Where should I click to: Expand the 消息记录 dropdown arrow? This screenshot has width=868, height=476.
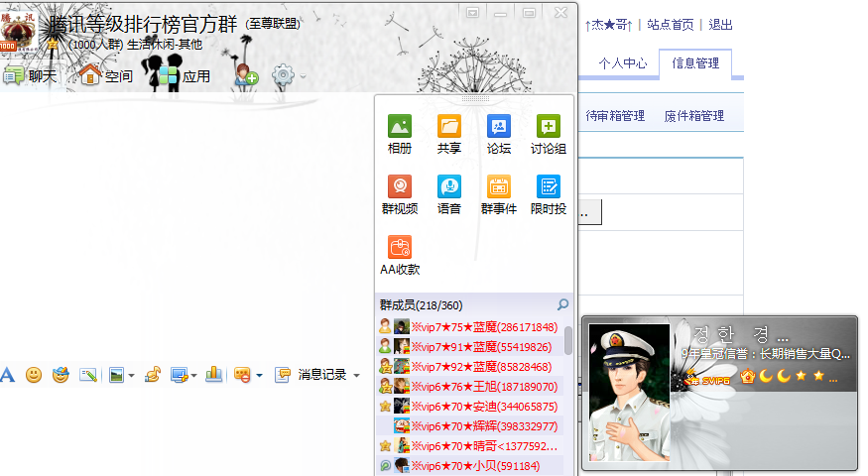[x=356, y=375]
